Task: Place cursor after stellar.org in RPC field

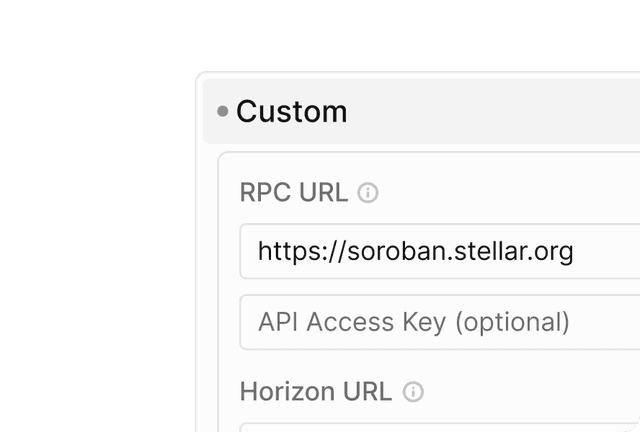Action: 576,252
